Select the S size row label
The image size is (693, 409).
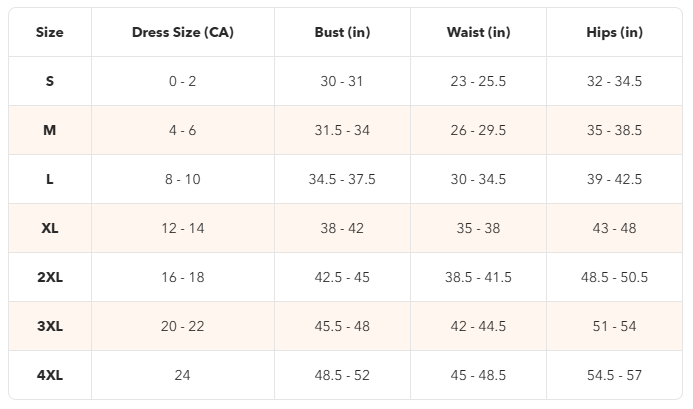pyautogui.click(x=49, y=81)
